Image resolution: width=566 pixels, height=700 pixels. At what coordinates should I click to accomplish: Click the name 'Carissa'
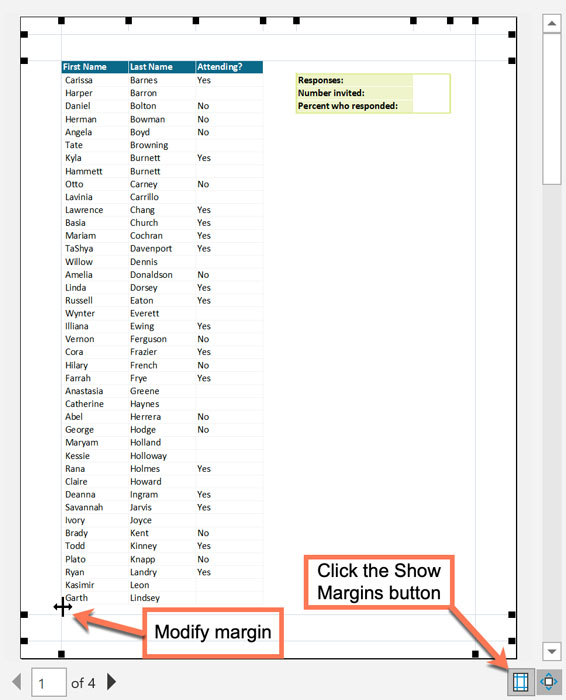point(79,80)
